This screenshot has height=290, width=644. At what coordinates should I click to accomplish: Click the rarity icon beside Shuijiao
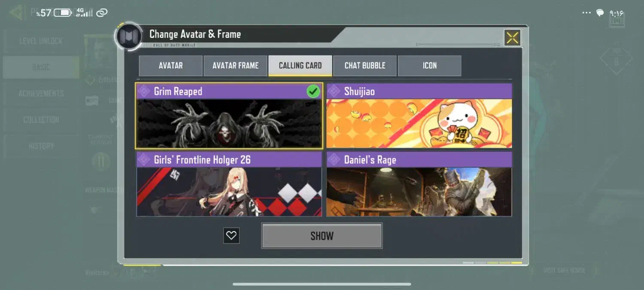[334, 91]
